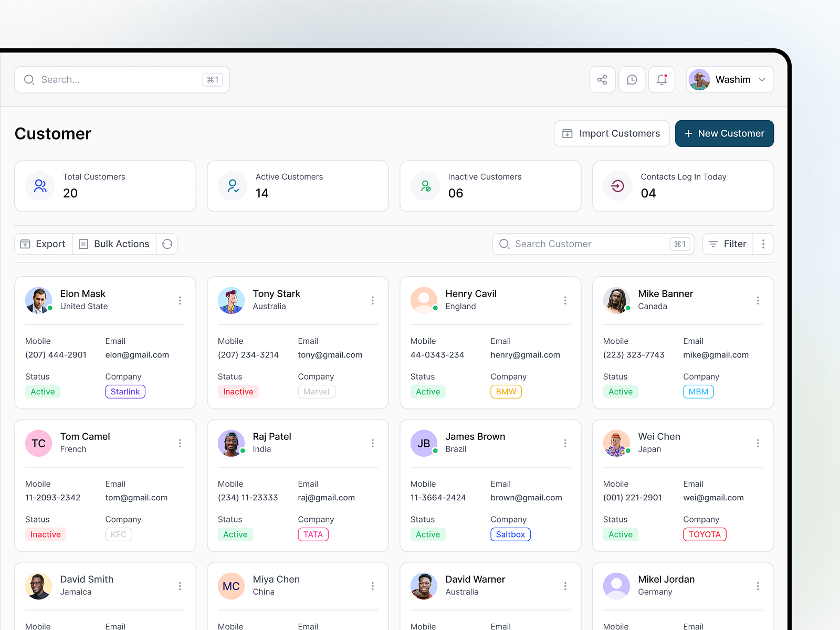Click the Total Customers icon
This screenshot has height=630, width=840.
[x=40, y=186]
